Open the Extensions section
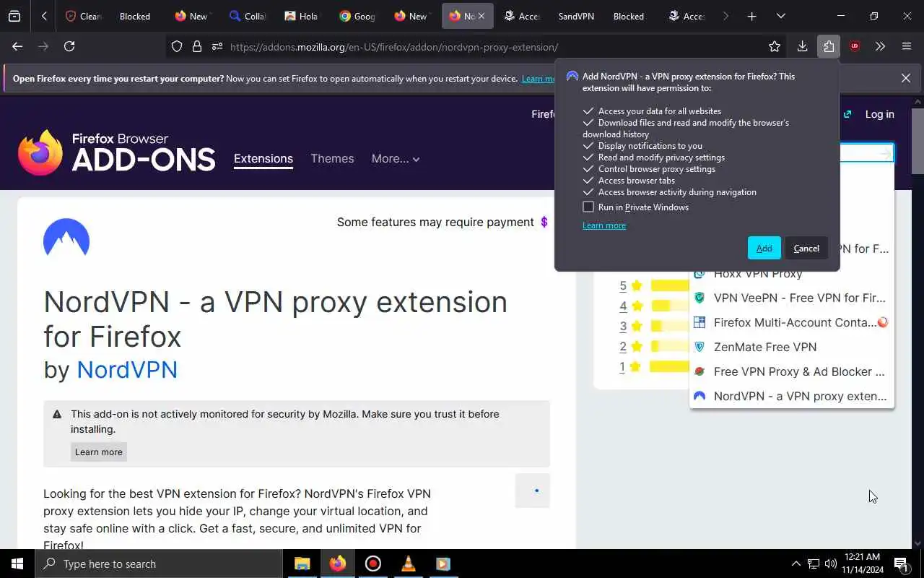 click(263, 159)
